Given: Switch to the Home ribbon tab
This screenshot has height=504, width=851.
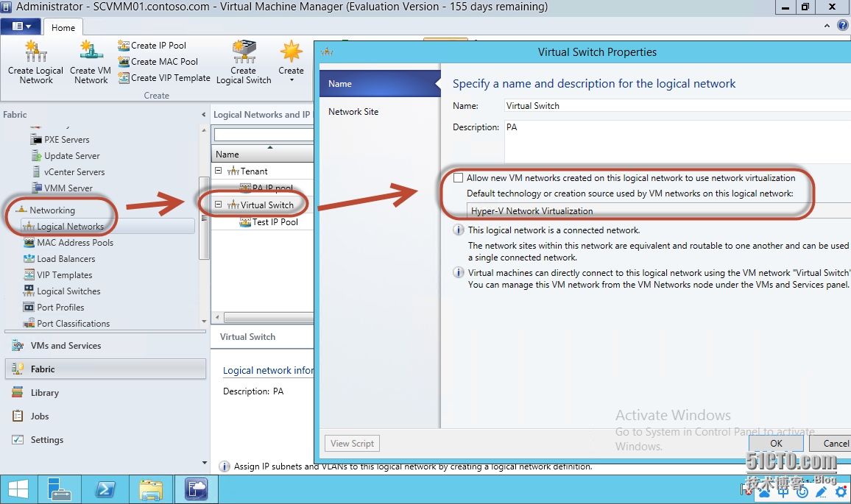Looking at the screenshot, I should point(63,28).
